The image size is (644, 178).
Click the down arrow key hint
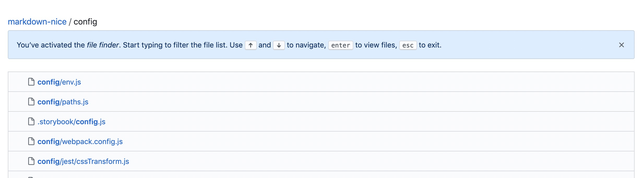pyautogui.click(x=279, y=45)
